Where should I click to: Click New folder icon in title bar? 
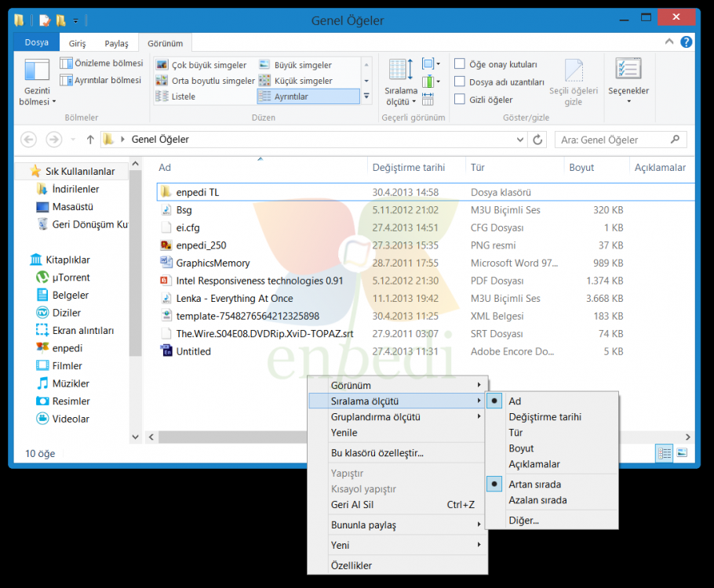tap(60, 20)
